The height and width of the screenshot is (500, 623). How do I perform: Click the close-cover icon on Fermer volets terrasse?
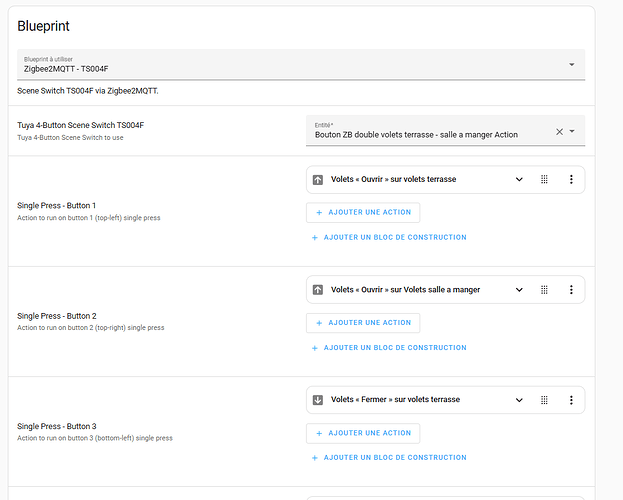tap(318, 400)
